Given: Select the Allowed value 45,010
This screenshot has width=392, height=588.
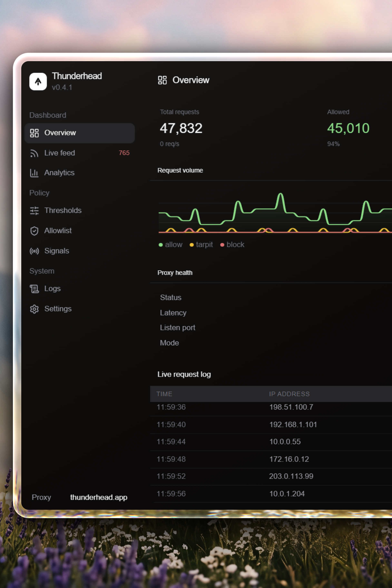Looking at the screenshot, I should click(348, 128).
